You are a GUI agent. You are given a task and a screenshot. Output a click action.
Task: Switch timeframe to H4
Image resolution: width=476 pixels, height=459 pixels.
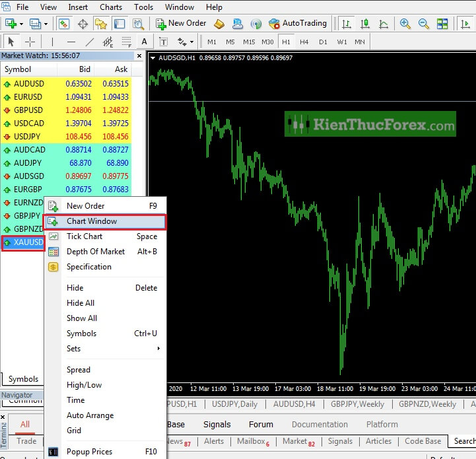[x=304, y=42]
